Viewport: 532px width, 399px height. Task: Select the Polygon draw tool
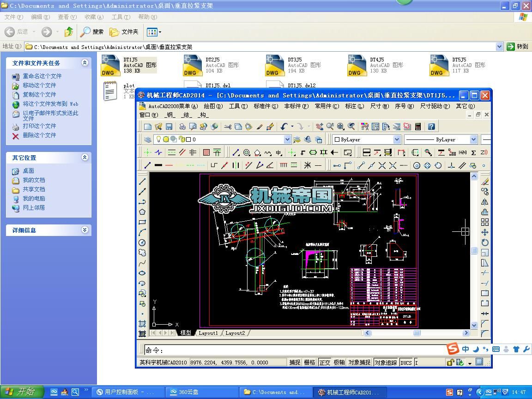coord(142,212)
